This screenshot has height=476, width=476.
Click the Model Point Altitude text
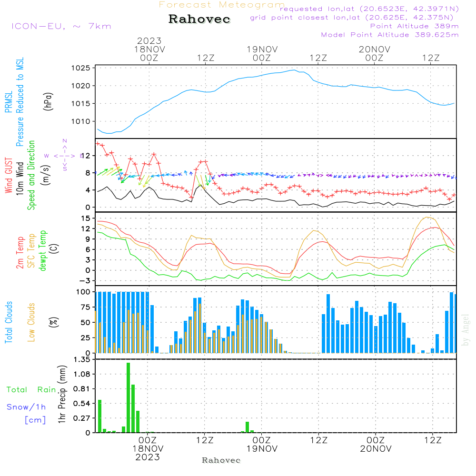(x=389, y=35)
